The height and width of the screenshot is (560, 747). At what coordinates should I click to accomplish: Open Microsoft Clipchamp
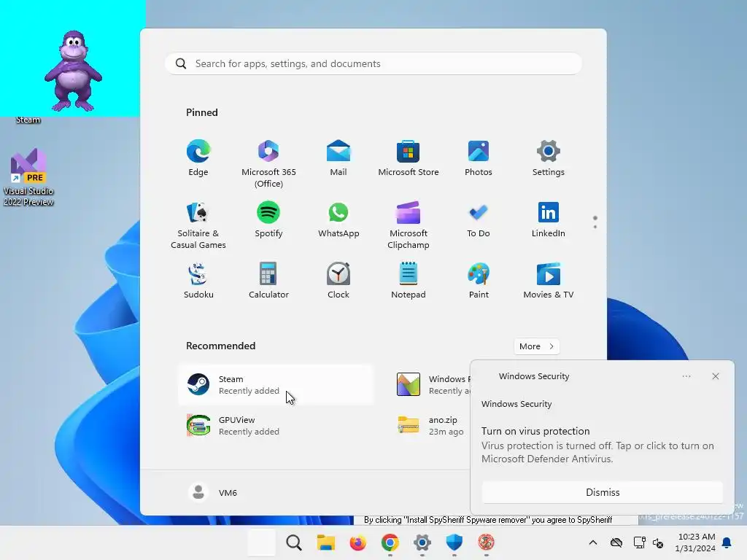point(409,225)
